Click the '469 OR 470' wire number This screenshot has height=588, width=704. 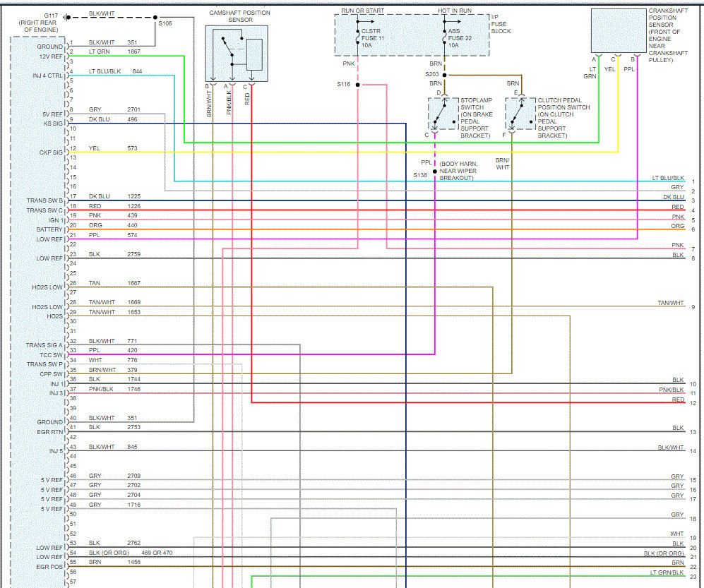[x=157, y=553]
